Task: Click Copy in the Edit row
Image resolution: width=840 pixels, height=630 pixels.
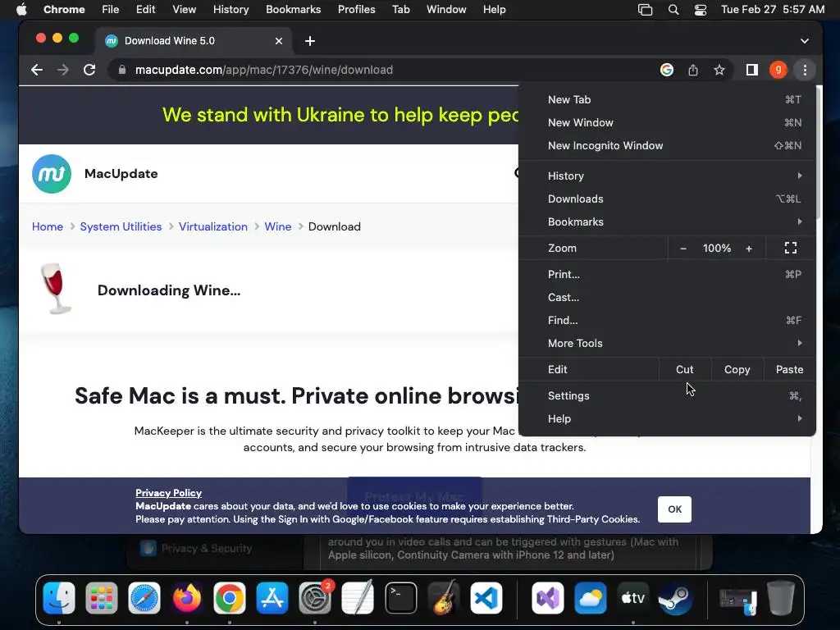Action: click(x=737, y=370)
